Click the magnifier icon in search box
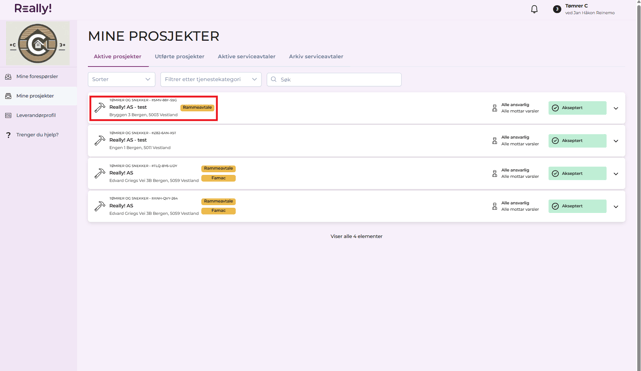Image resolution: width=641 pixels, height=371 pixels. click(x=273, y=79)
